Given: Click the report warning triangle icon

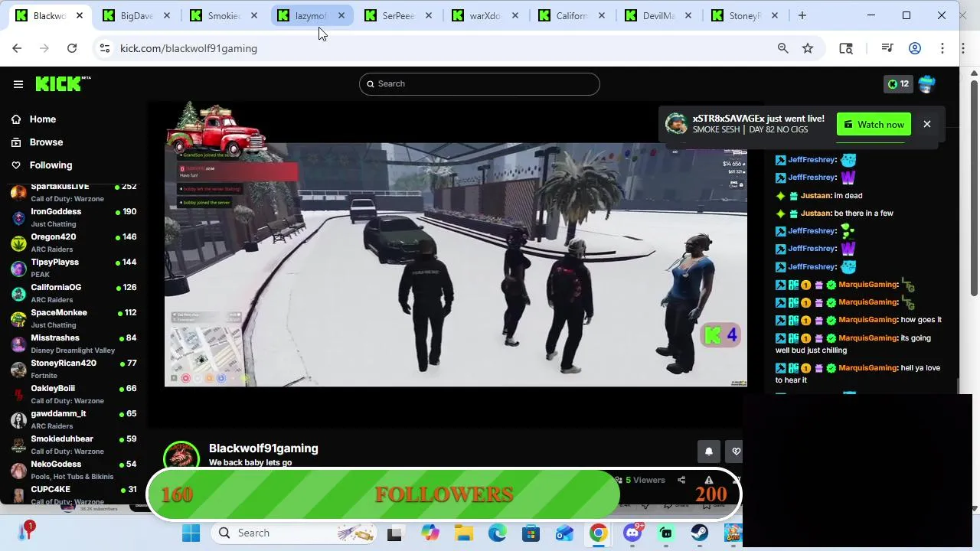Looking at the screenshot, I should point(708,480).
